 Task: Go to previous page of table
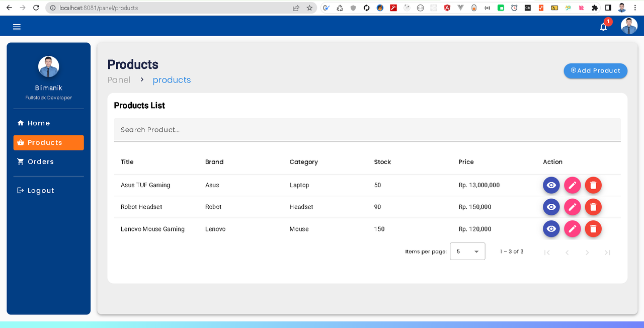click(567, 253)
